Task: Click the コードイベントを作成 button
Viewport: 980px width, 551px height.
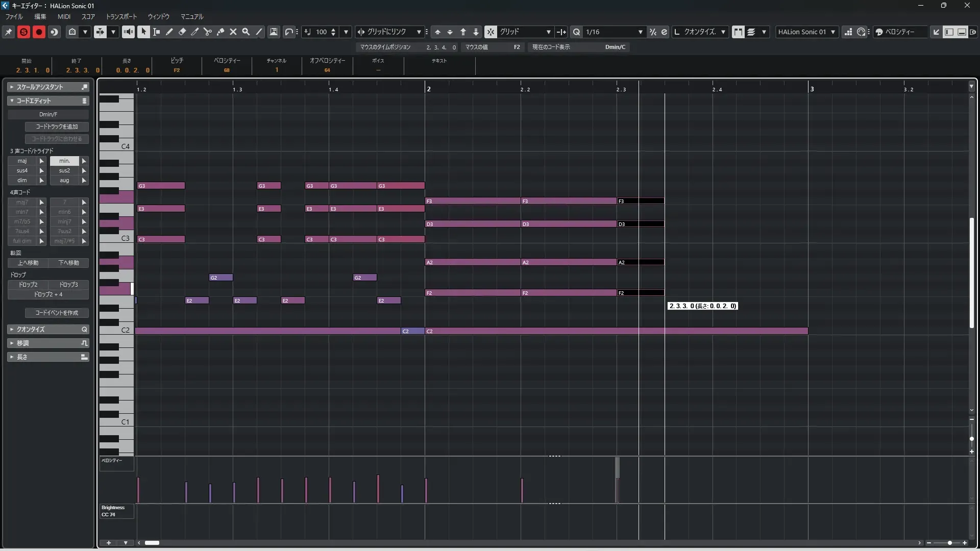Action: coord(57,313)
